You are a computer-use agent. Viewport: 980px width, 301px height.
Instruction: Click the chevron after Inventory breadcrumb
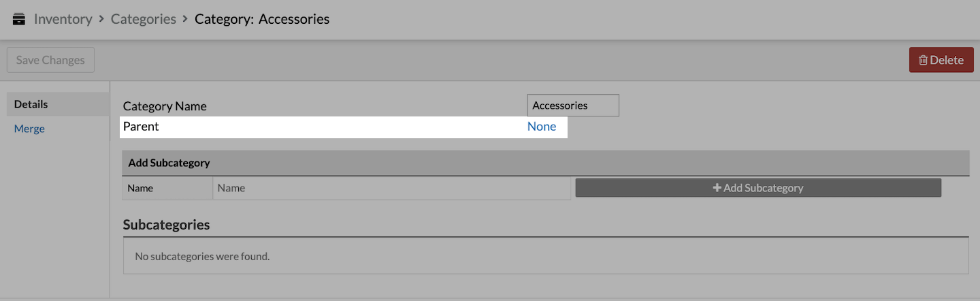click(x=101, y=19)
